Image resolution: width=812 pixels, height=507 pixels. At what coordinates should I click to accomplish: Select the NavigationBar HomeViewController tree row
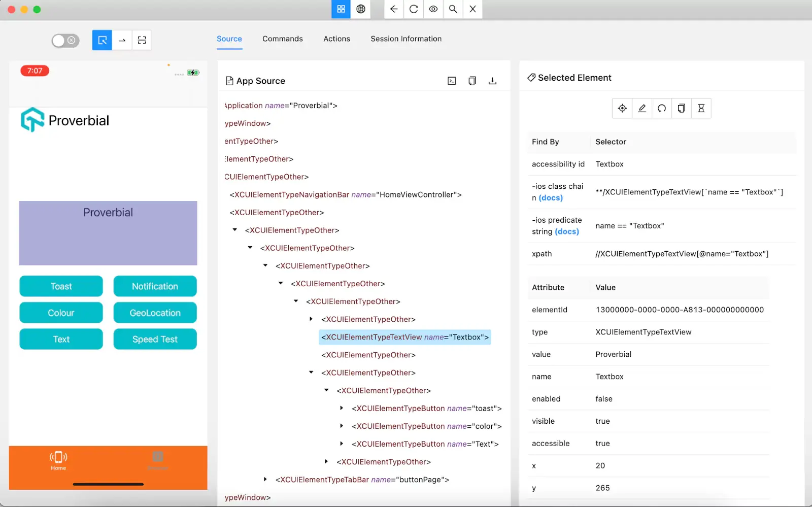[x=345, y=195]
